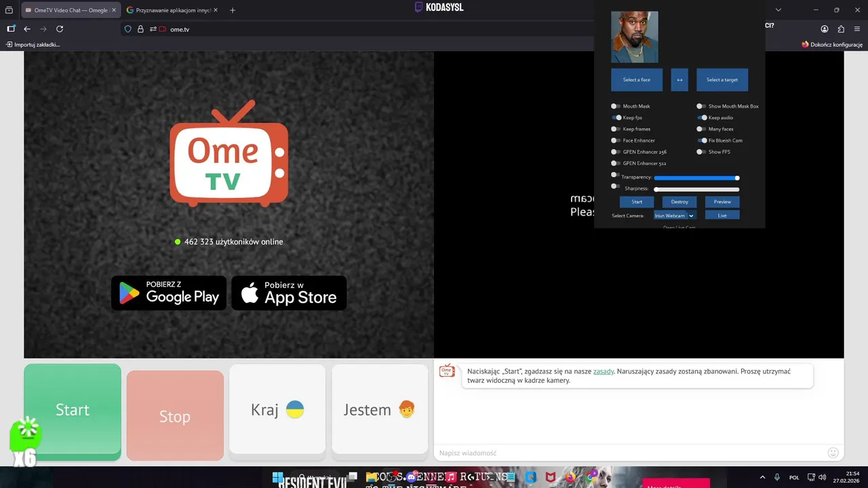Open the Windows Start menu
Image resolution: width=868 pixels, height=488 pixels.
(x=278, y=477)
